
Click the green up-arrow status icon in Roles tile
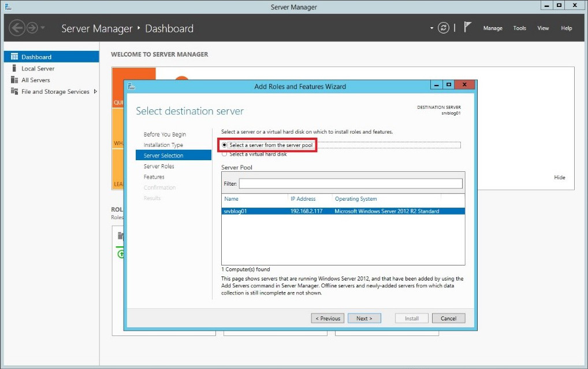(121, 254)
